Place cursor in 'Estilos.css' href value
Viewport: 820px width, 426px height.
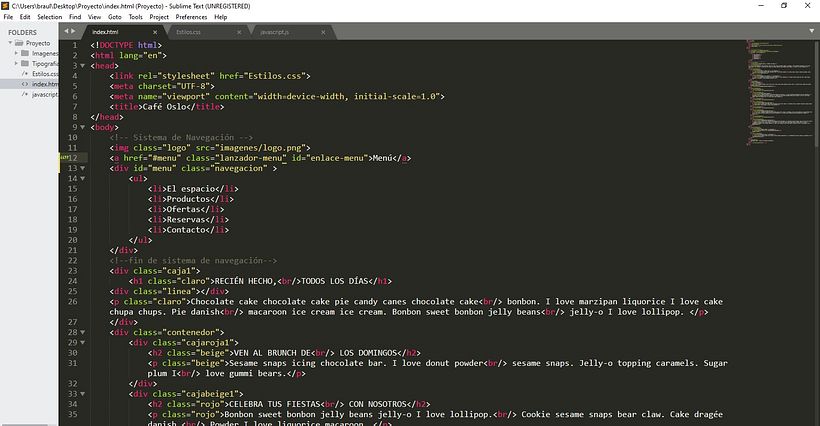pos(275,76)
